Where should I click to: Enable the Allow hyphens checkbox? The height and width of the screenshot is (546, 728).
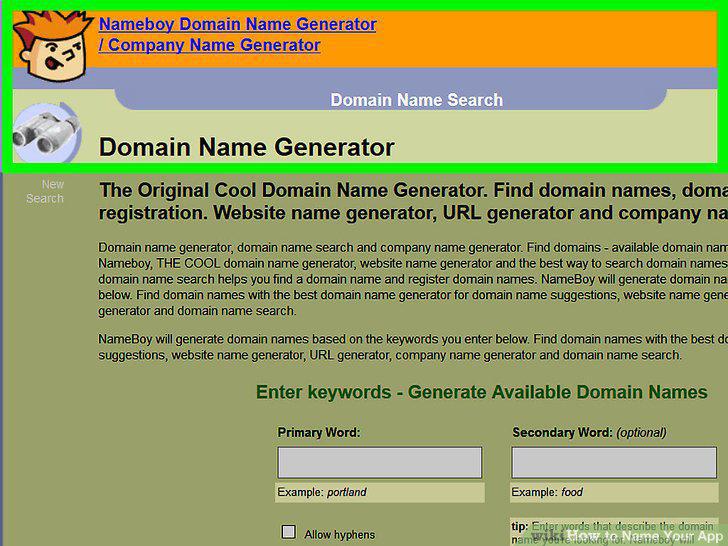(x=289, y=532)
